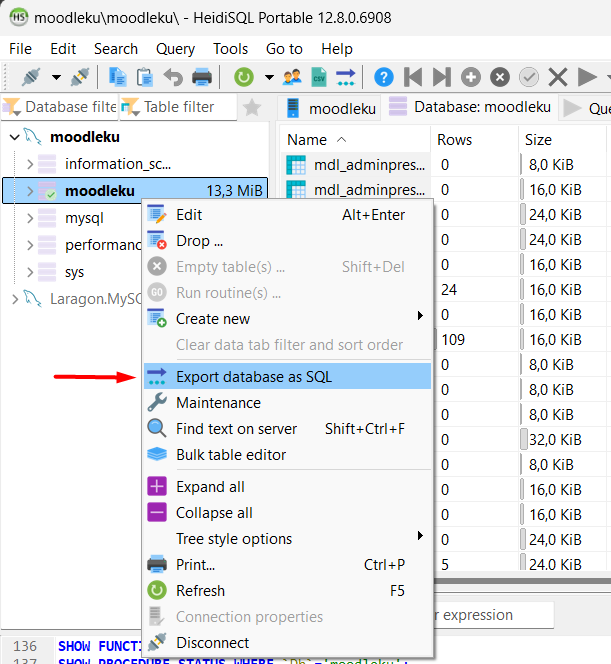Click the toolbar disconnect plug icon
Viewport: 611px width, 664px height.
[x=80, y=77]
